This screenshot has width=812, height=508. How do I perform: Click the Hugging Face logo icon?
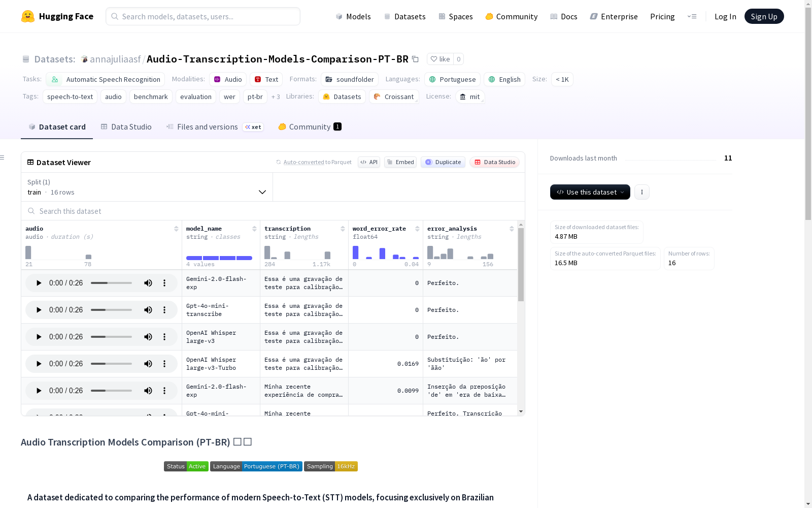coord(28,16)
